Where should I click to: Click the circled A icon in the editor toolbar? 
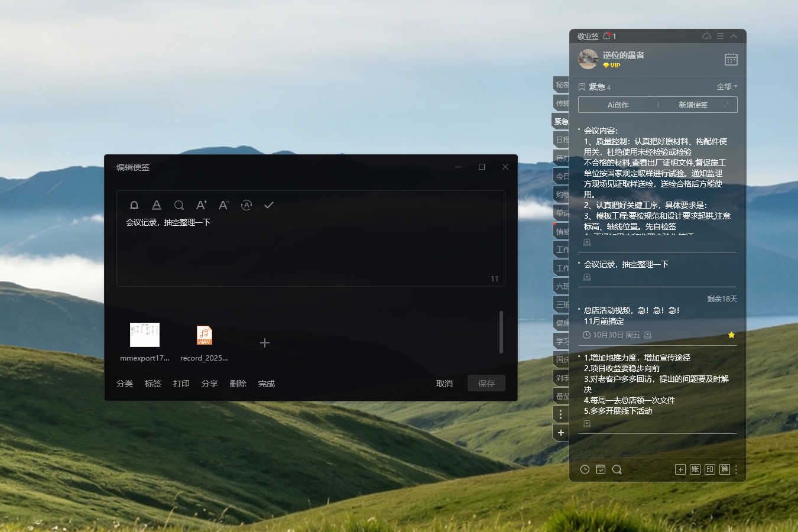(246, 205)
